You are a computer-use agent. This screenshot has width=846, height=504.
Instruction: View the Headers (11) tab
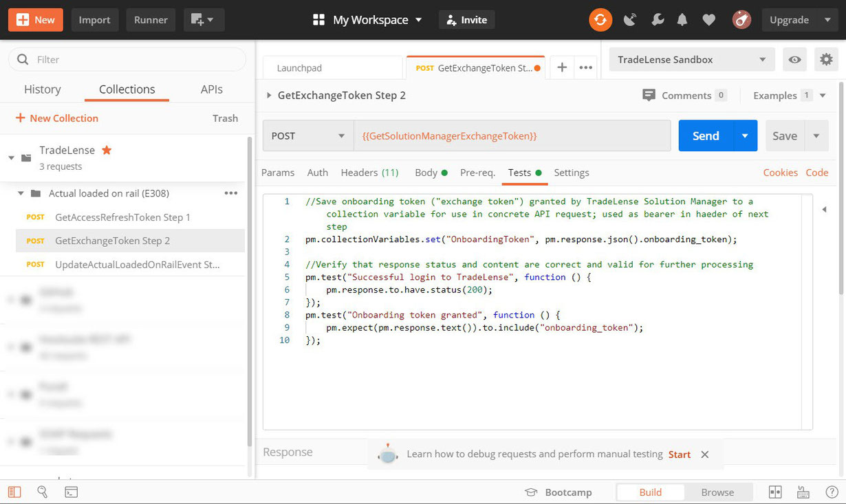(x=370, y=173)
